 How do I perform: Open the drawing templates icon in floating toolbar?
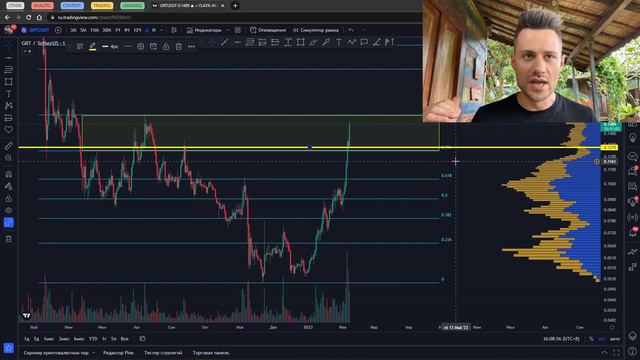click(80, 47)
